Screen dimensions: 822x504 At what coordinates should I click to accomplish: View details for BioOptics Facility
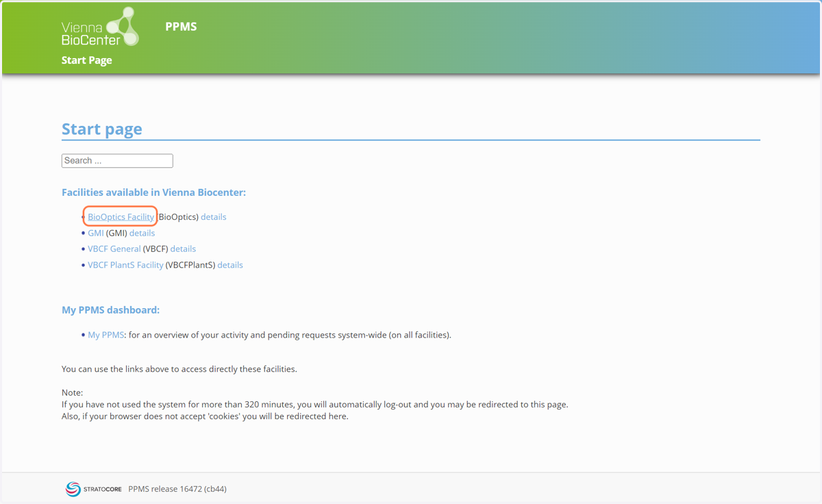coord(213,217)
